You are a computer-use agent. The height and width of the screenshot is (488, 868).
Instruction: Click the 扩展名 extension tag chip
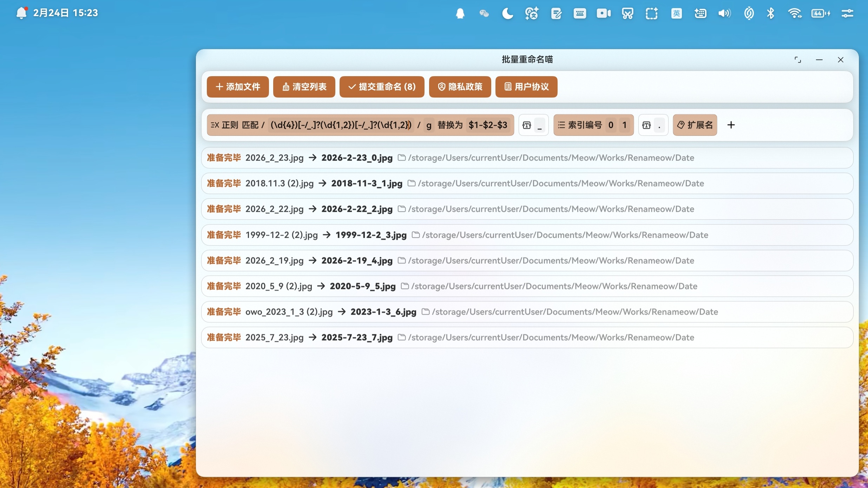point(695,125)
